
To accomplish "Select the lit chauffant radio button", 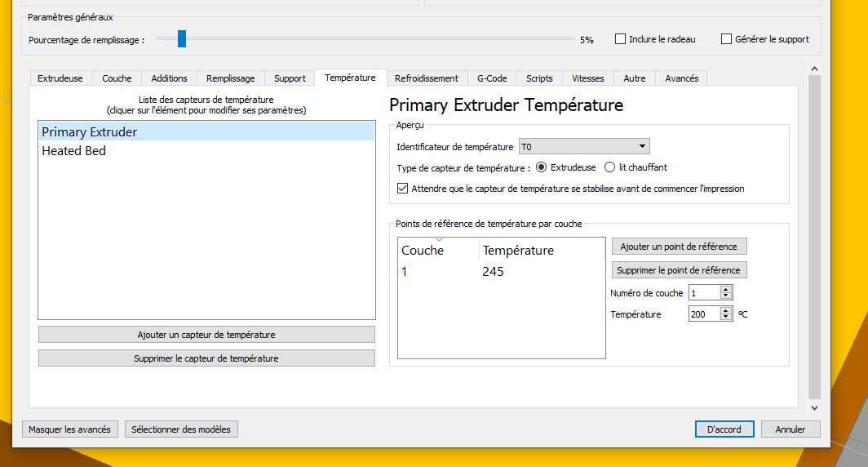I will [609, 167].
